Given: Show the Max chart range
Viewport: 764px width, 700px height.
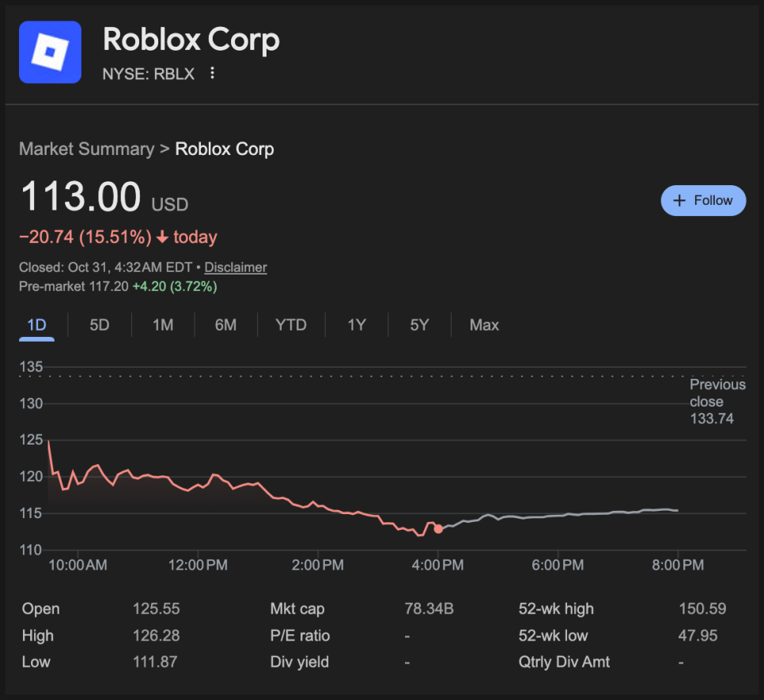Looking at the screenshot, I should coord(484,325).
